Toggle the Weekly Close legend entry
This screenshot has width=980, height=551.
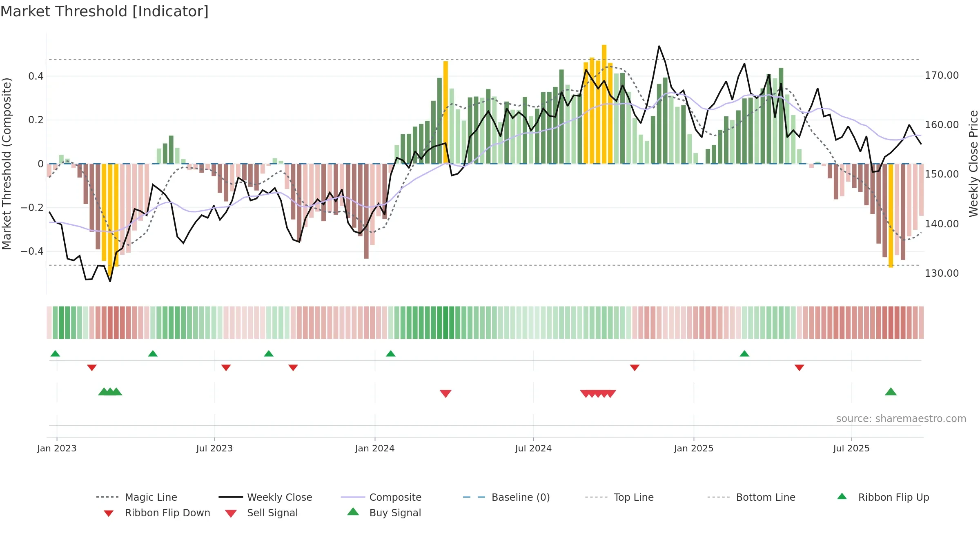265,497
